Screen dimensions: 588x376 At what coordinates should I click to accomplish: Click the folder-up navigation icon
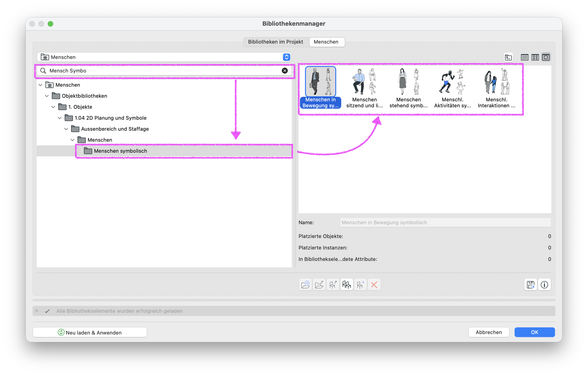[x=508, y=57]
